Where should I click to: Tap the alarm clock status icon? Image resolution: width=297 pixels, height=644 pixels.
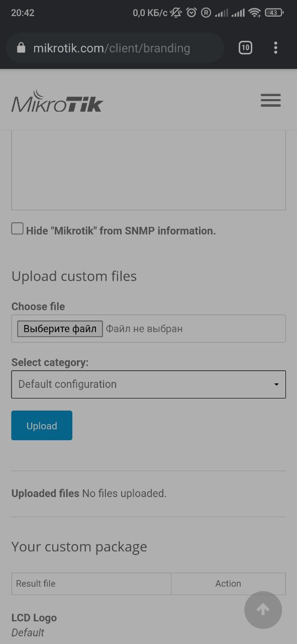pos(191,13)
